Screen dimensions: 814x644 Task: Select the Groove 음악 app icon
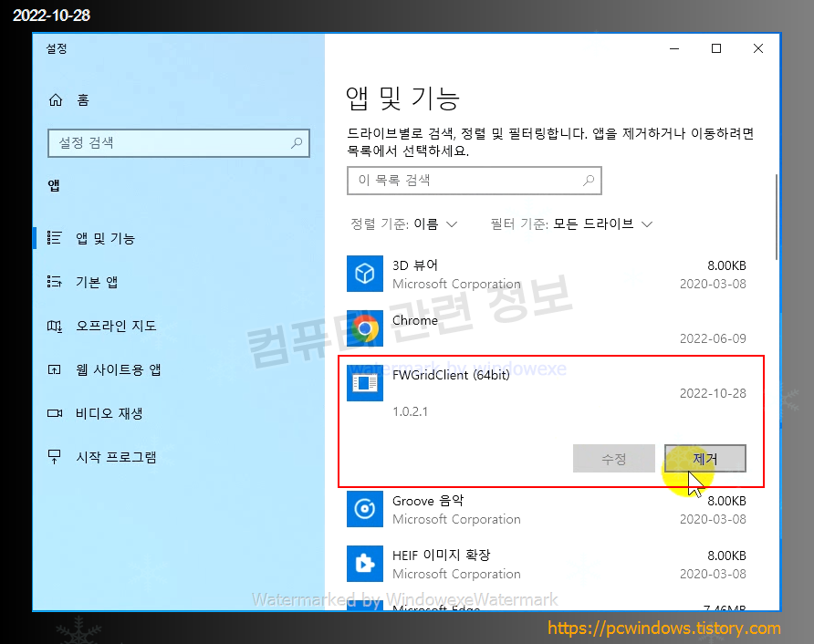pyautogui.click(x=365, y=509)
